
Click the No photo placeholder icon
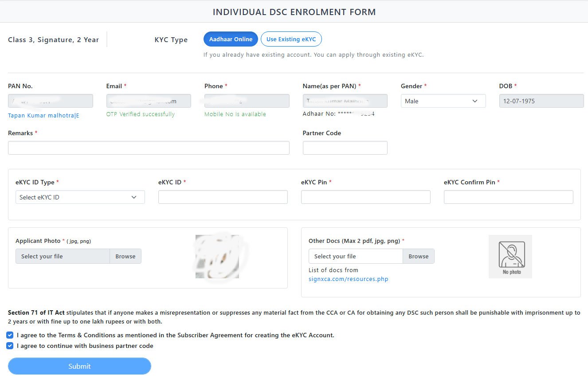510,256
